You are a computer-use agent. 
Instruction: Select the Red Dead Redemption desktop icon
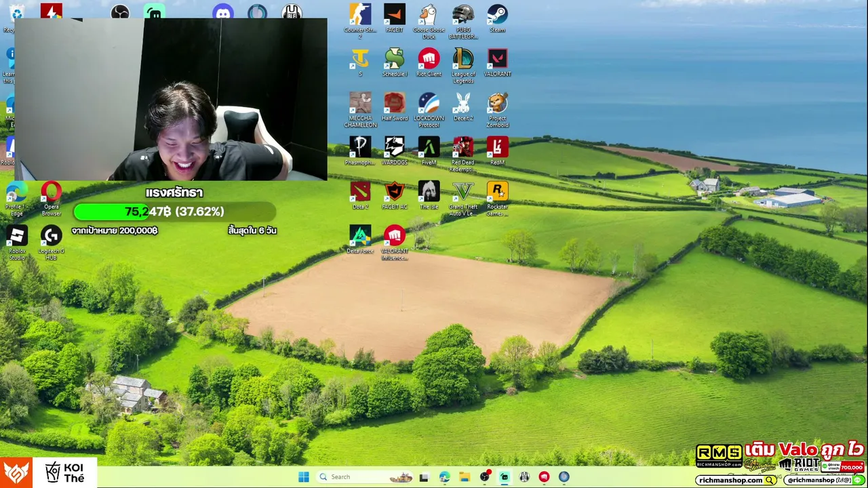(x=463, y=154)
